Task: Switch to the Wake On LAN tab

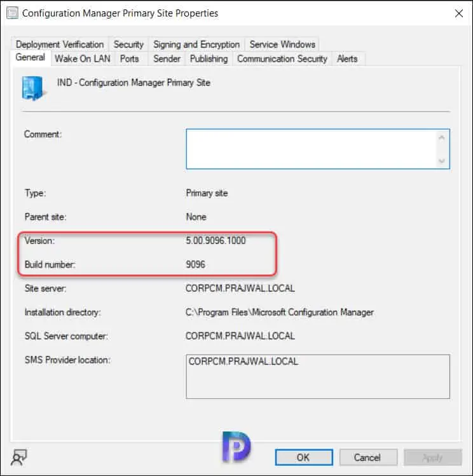Action: point(83,58)
